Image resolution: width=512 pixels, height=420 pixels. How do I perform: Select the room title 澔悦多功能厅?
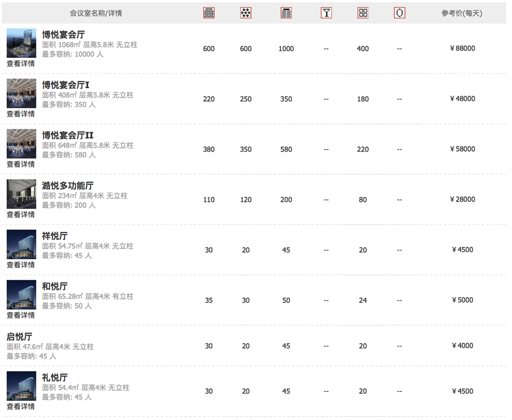[68, 185]
